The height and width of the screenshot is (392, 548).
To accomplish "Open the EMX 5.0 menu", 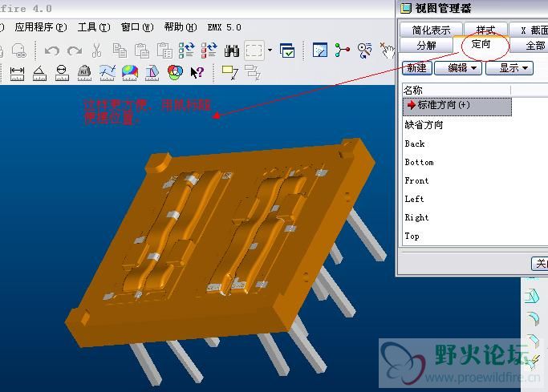I will coord(224,27).
